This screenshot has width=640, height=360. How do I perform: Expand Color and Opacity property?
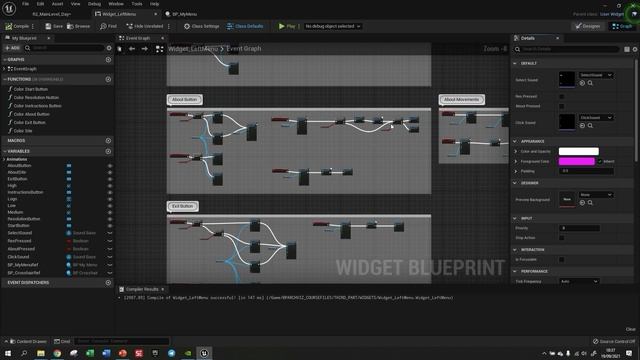pyautogui.click(x=516, y=151)
